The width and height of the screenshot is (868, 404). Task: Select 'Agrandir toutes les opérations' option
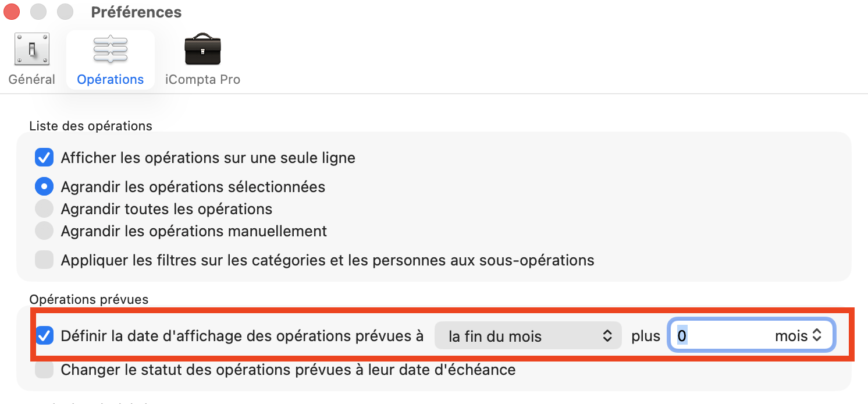click(44, 208)
